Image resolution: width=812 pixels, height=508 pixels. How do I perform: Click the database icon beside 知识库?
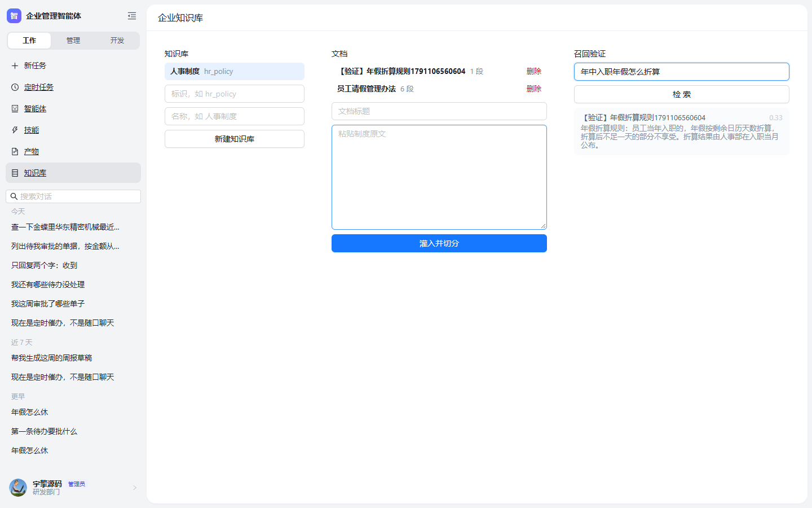[15, 173]
